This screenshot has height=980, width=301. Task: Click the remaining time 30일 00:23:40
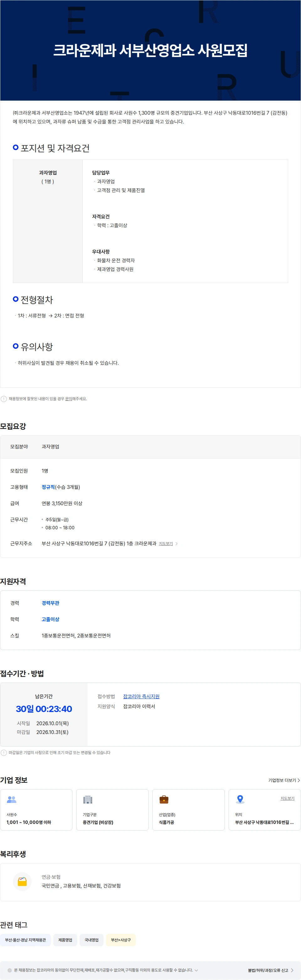click(x=44, y=709)
